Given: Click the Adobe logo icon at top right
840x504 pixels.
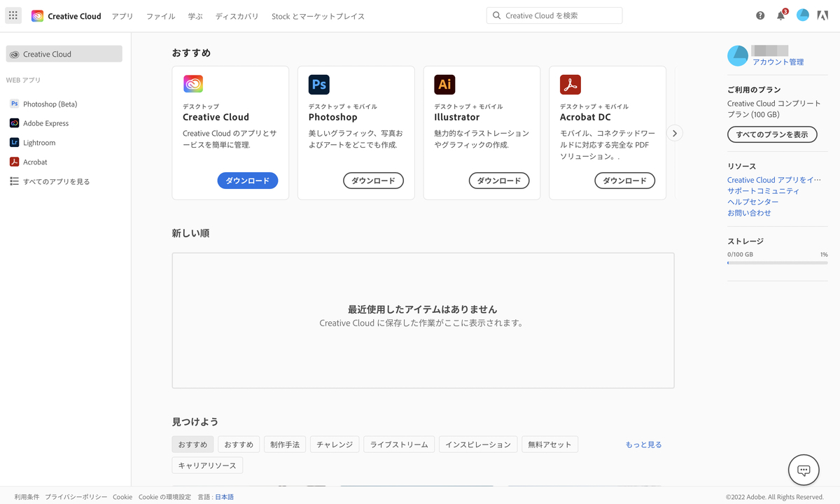Looking at the screenshot, I should 823,15.
